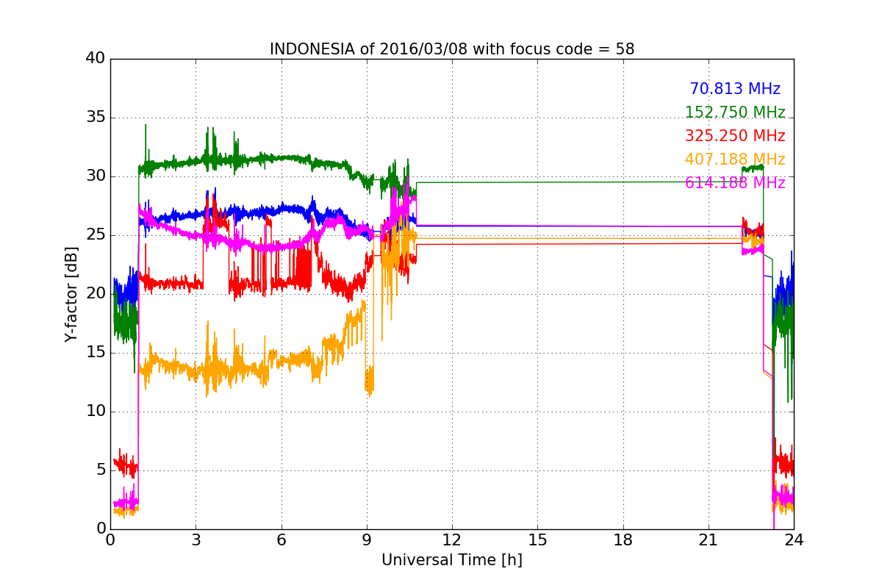Click the Y-factor [dB] axis label

(71, 294)
